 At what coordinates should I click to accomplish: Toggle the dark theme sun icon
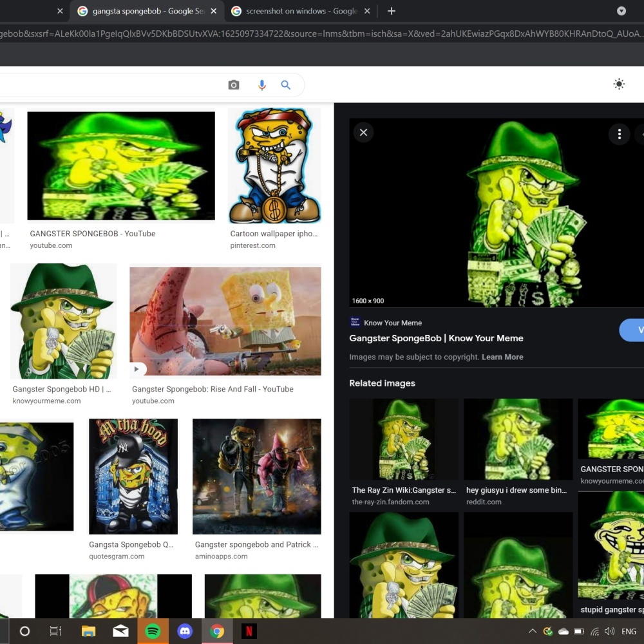coord(619,84)
